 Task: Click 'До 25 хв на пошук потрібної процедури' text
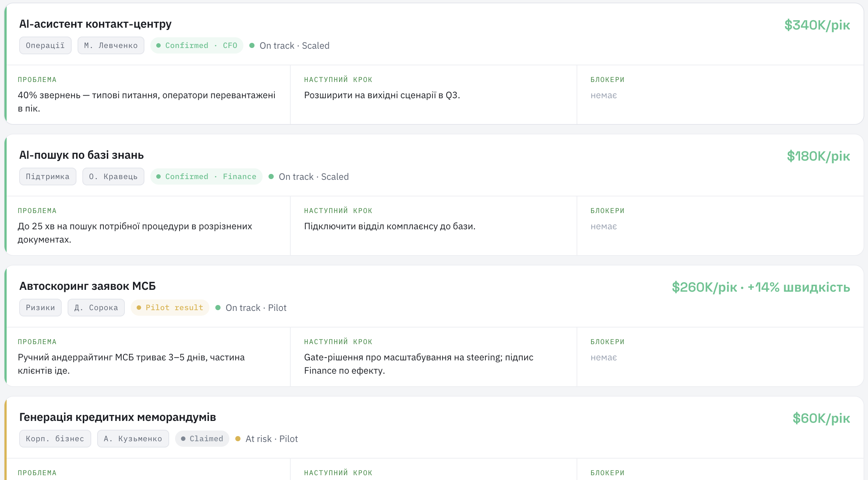click(103, 226)
